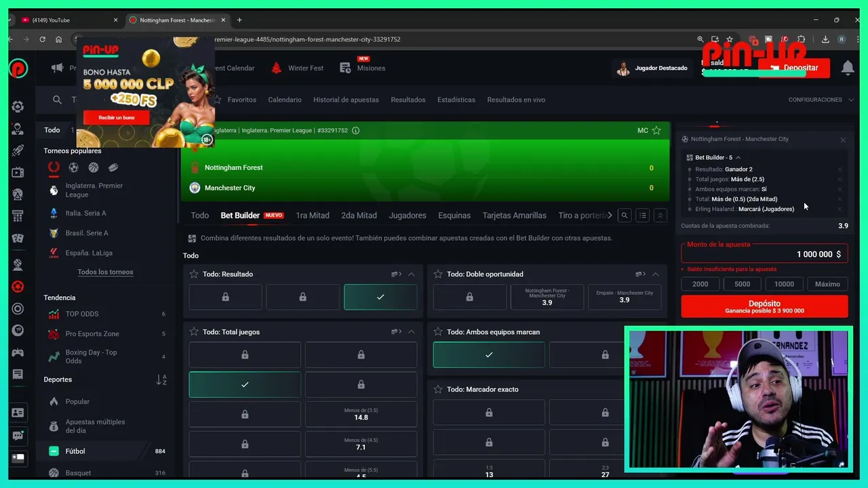The image size is (868, 488).
Task: Open a new browser tab
Action: [x=239, y=20]
